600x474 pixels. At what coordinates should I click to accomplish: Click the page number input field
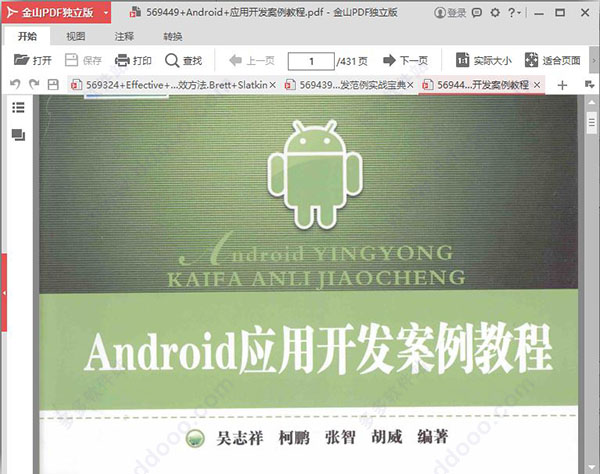tap(311, 61)
